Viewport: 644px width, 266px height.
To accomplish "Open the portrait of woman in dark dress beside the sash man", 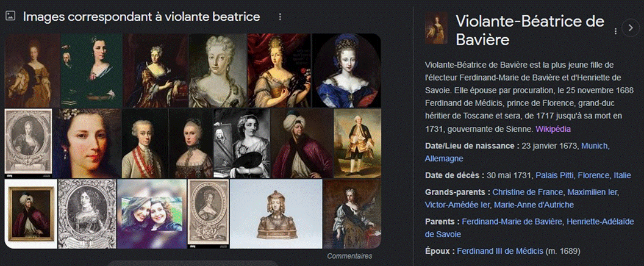I will pos(190,143).
